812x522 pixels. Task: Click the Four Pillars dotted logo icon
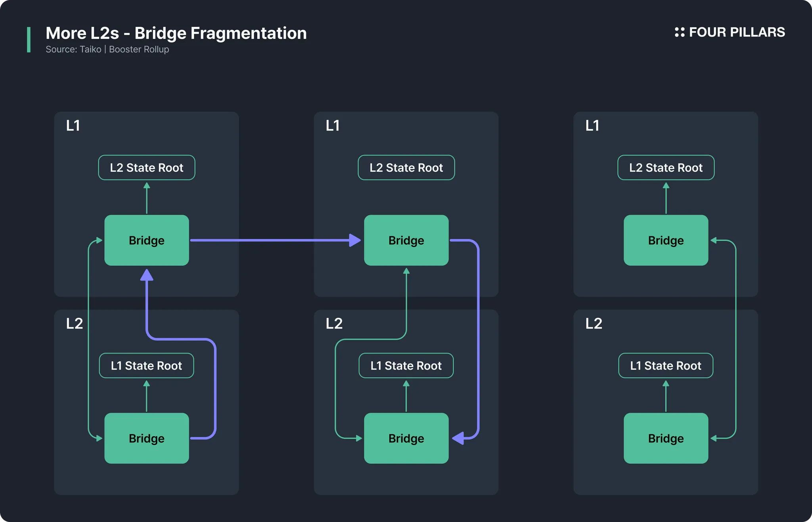[x=680, y=32]
